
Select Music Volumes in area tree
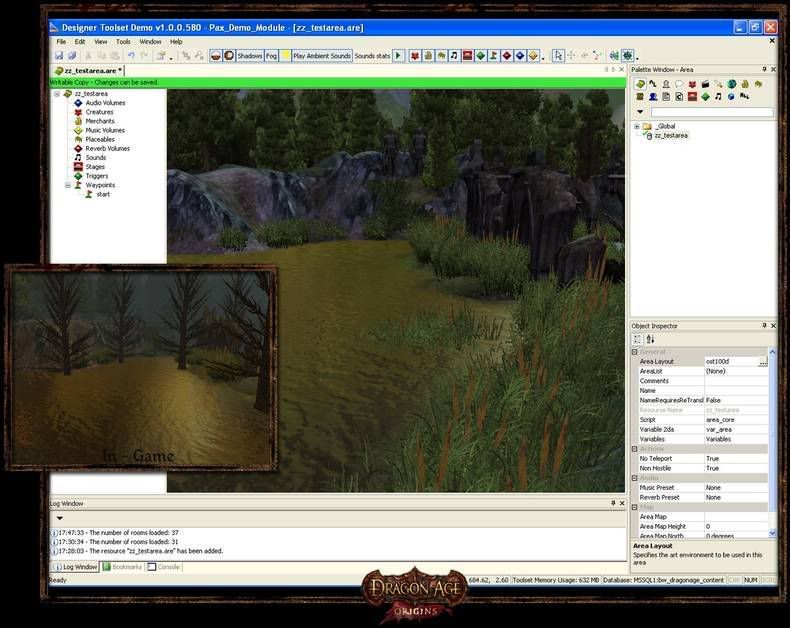(105, 130)
